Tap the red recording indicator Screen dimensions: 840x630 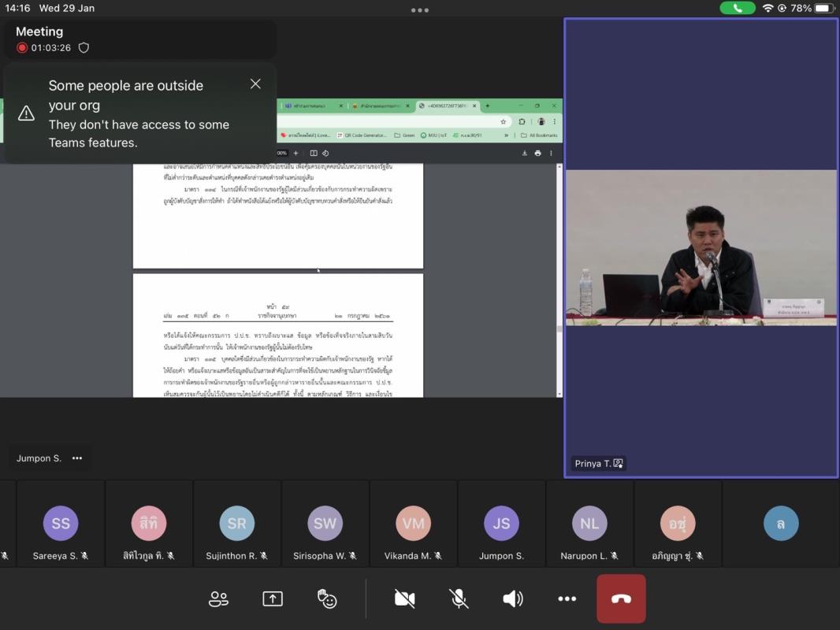(22, 47)
